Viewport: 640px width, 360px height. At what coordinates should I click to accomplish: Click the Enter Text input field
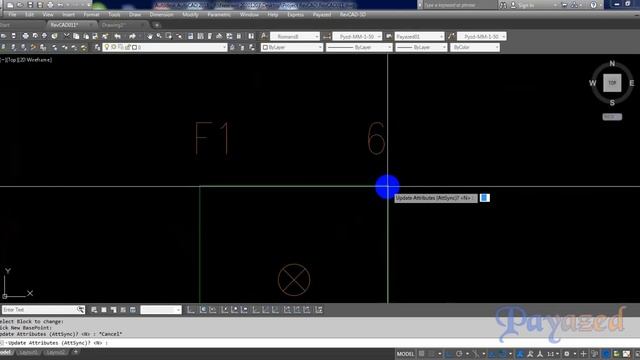coord(39,310)
